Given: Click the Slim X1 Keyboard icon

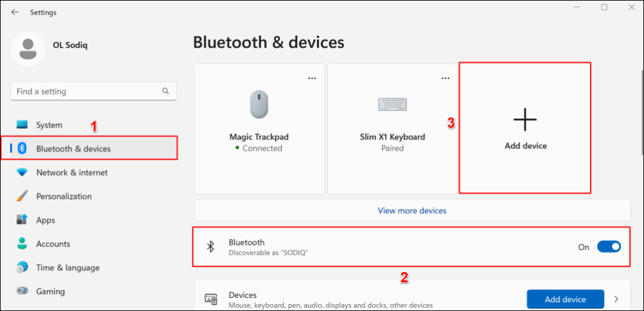Looking at the screenshot, I should (x=392, y=104).
